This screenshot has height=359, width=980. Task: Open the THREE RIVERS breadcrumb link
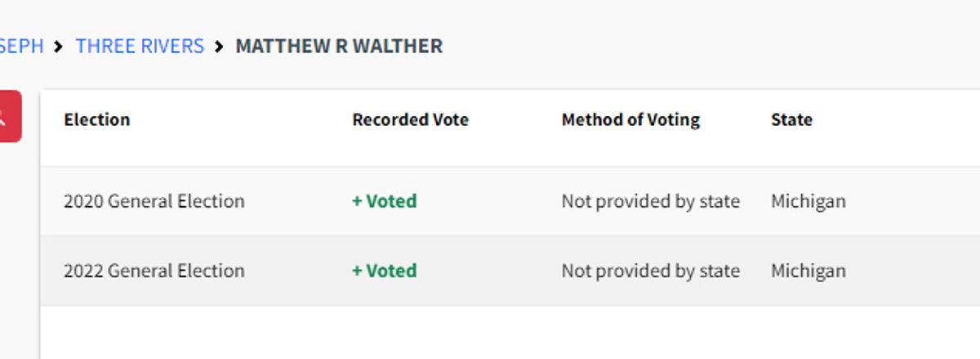pos(140,46)
